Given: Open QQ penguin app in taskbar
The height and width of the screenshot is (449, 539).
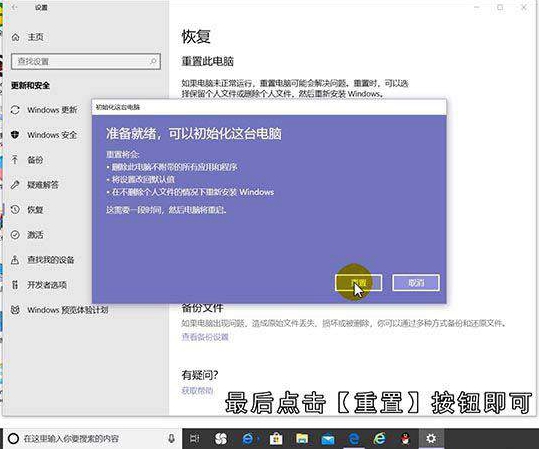Looking at the screenshot, I should tap(406, 439).
